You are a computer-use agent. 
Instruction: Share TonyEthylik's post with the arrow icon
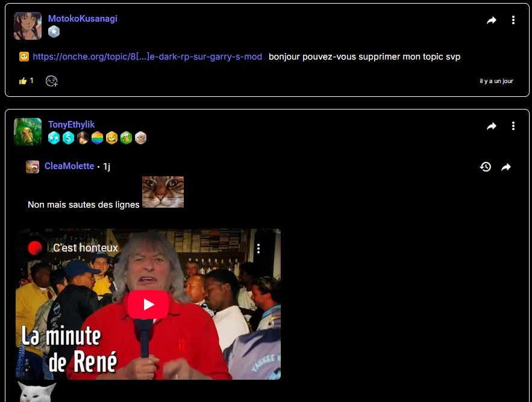pos(491,126)
